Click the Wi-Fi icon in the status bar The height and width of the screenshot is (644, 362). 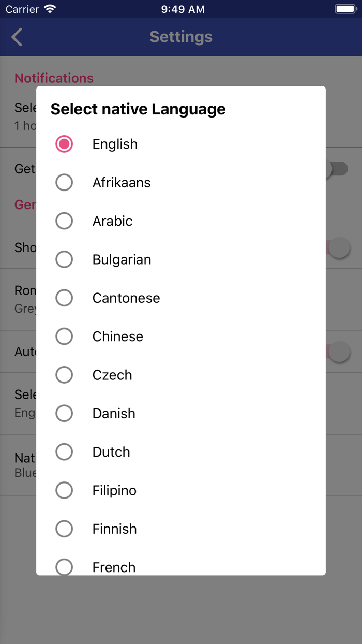click(x=47, y=8)
